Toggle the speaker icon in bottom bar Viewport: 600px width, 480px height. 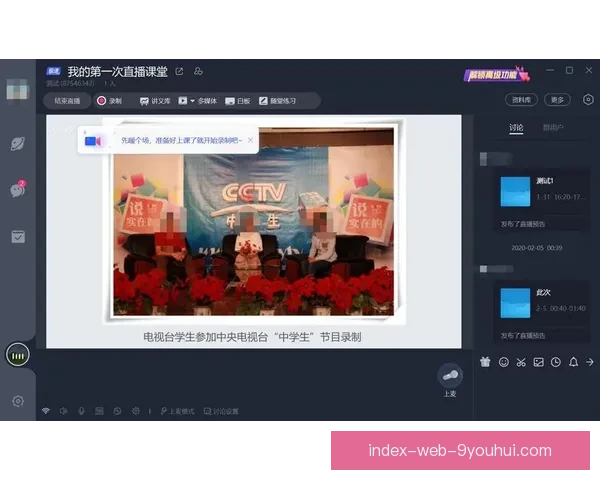pos(64,411)
